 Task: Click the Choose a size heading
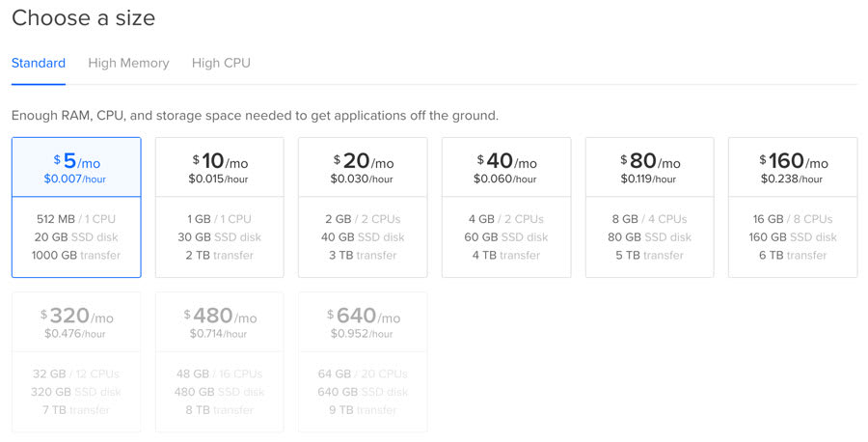84,17
